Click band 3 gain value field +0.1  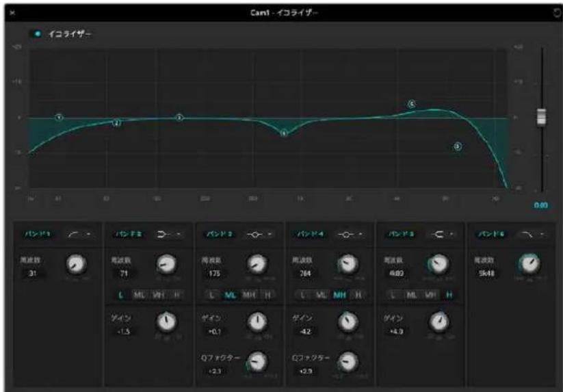point(214,331)
